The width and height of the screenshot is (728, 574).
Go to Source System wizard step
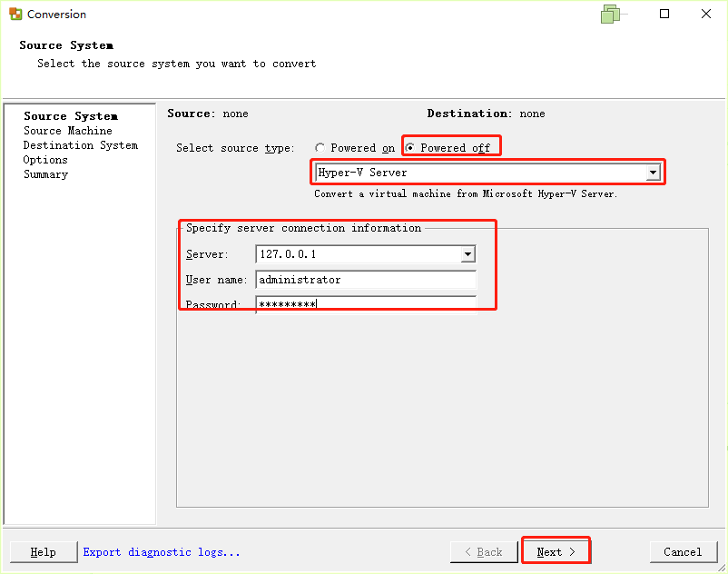click(x=71, y=116)
